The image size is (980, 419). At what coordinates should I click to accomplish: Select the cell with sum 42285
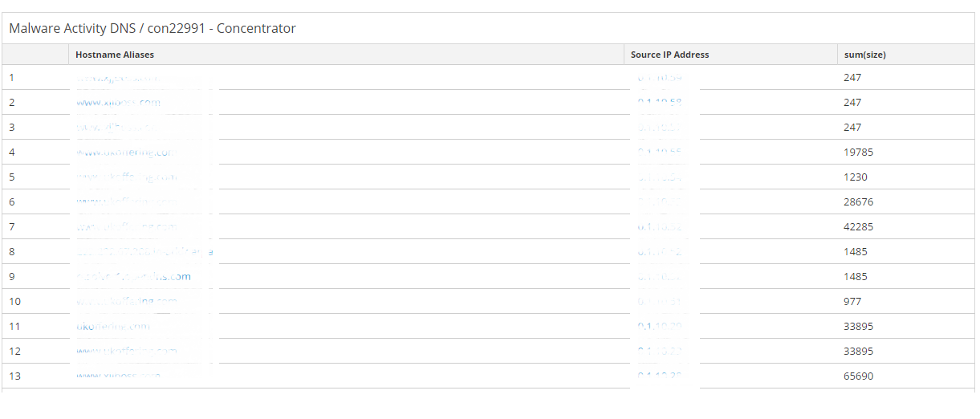858,227
